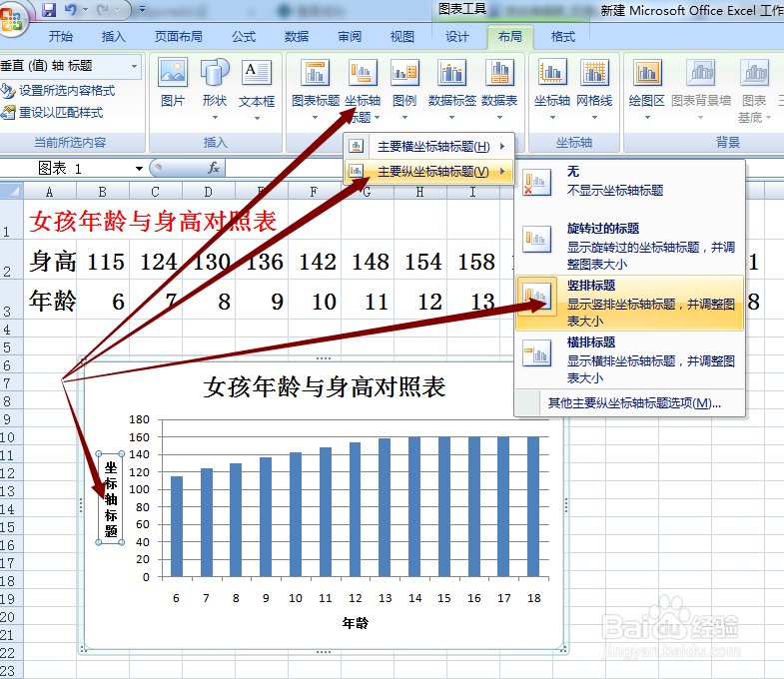The image size is (784, 679).
Task: Choose None (无) axis title option
Action: click(629, 181)
